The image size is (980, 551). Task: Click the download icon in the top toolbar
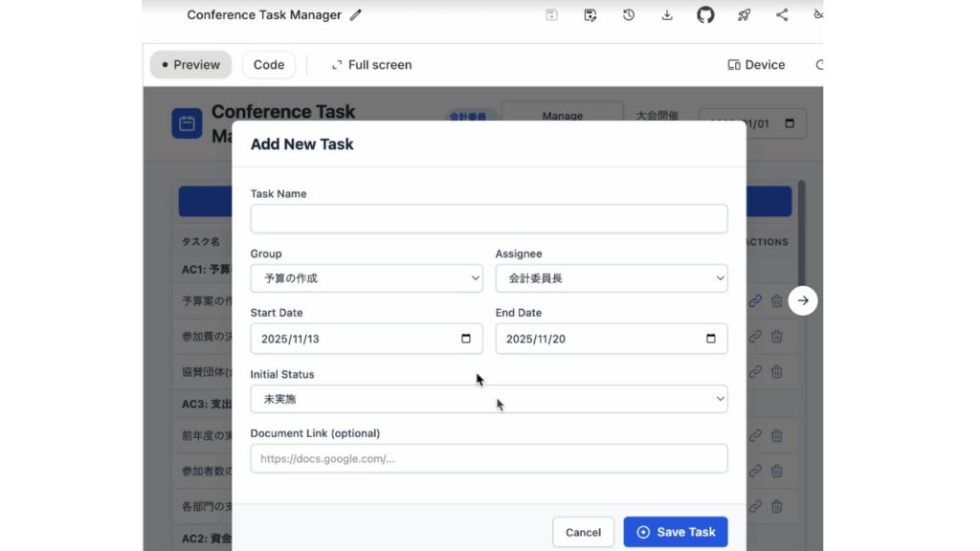point(667,15)
